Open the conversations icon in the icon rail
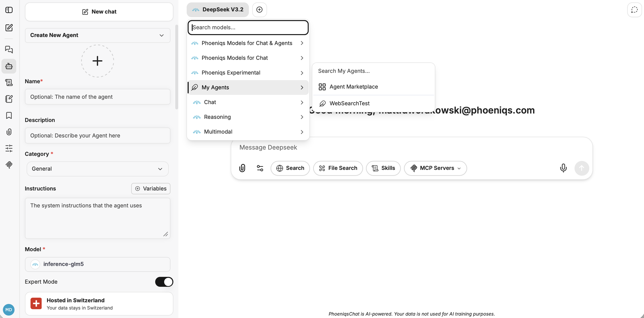This screenshot has width=644, height=318. point(9,49)
